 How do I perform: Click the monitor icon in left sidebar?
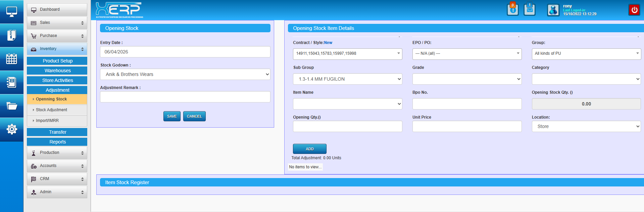[x=11, y=12]
